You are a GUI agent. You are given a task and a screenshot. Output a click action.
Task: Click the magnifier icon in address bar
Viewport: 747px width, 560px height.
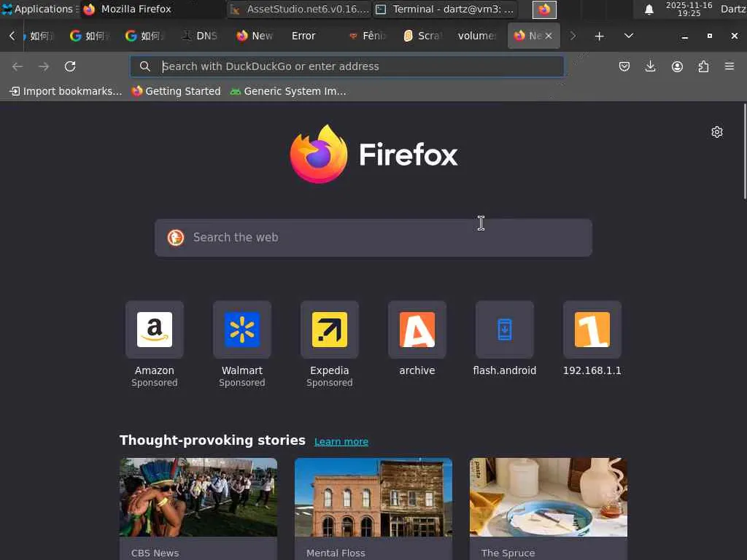[x=145, y=66]
